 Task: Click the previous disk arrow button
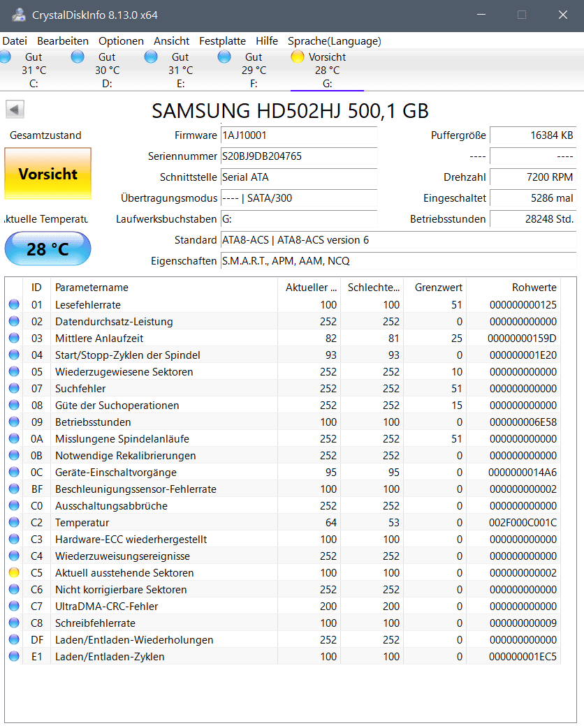coord(15,110)
